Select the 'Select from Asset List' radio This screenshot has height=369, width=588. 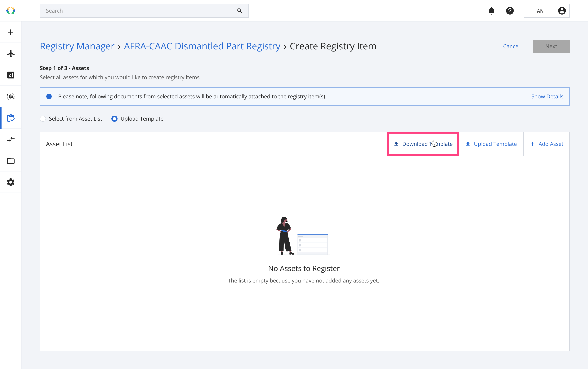[43, 119]
